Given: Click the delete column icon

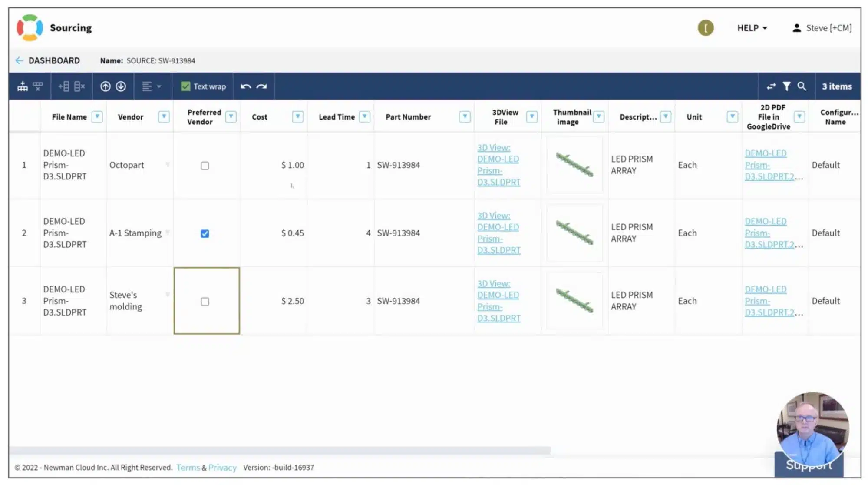Looking at the screenshot, I should coord(79,86).
